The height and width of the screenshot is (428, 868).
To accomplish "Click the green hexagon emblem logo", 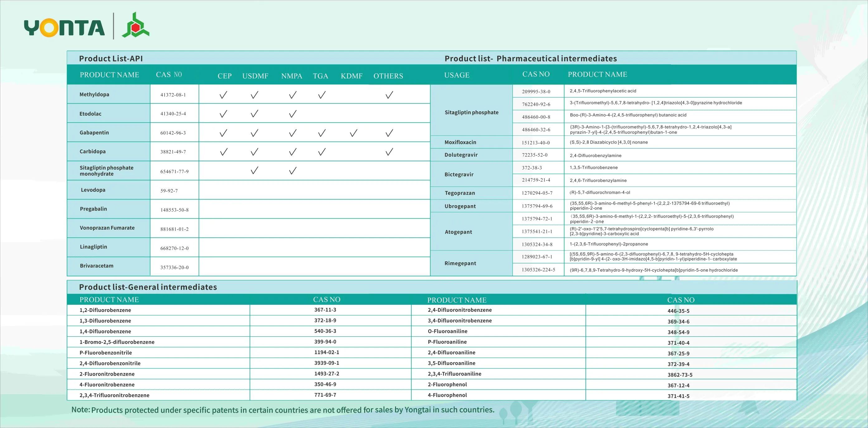I will click(136, 26).
